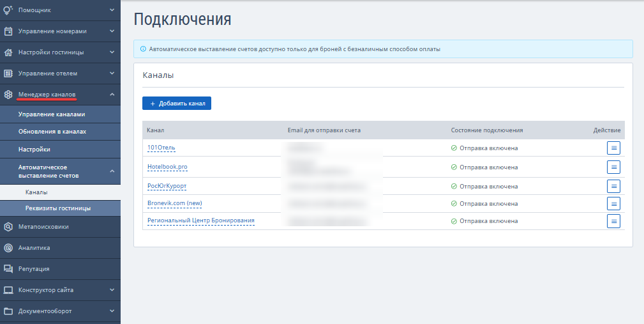Viewport: 644px width, 324px height.
Task: Open action menu for Региональный Центр Бронирования
Action: (613, 221)
